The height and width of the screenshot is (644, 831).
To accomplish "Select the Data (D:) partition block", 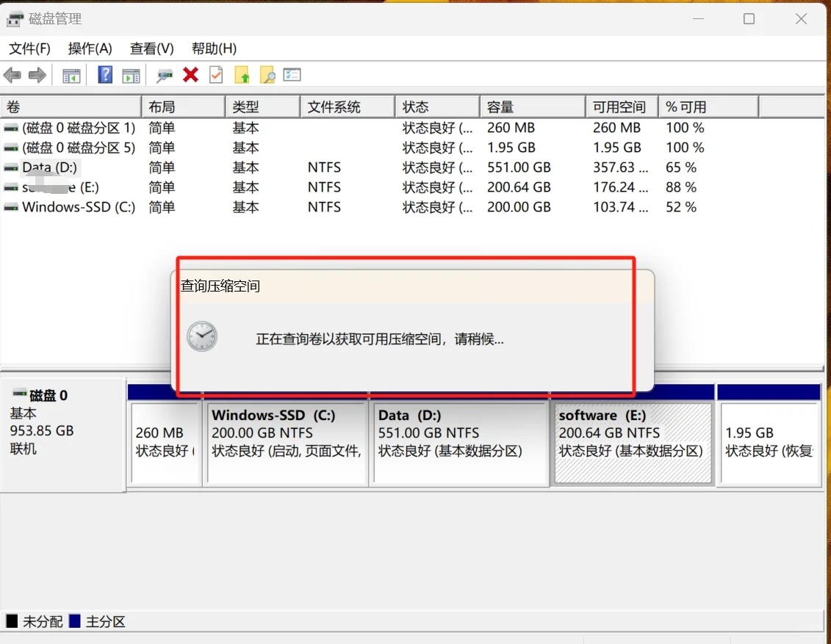I will 460,443.
